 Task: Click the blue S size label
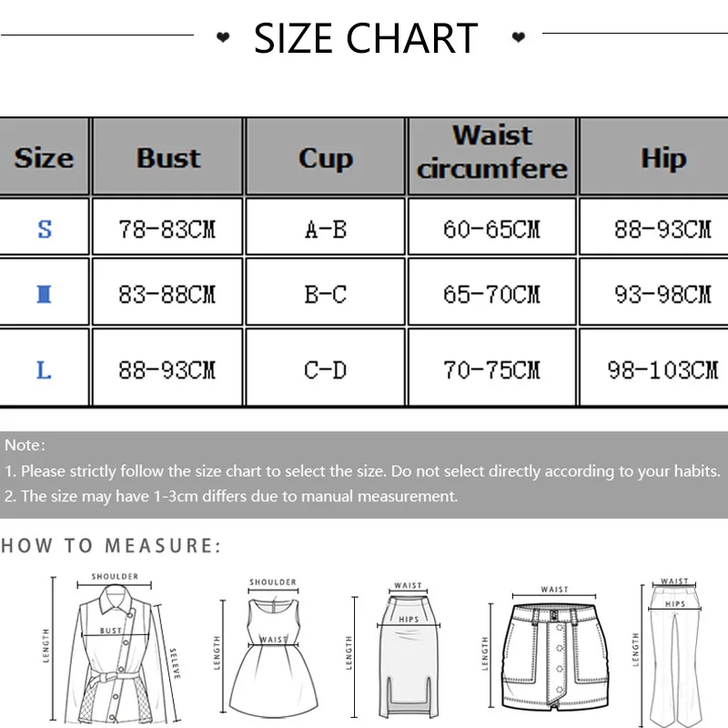point(45,228)
